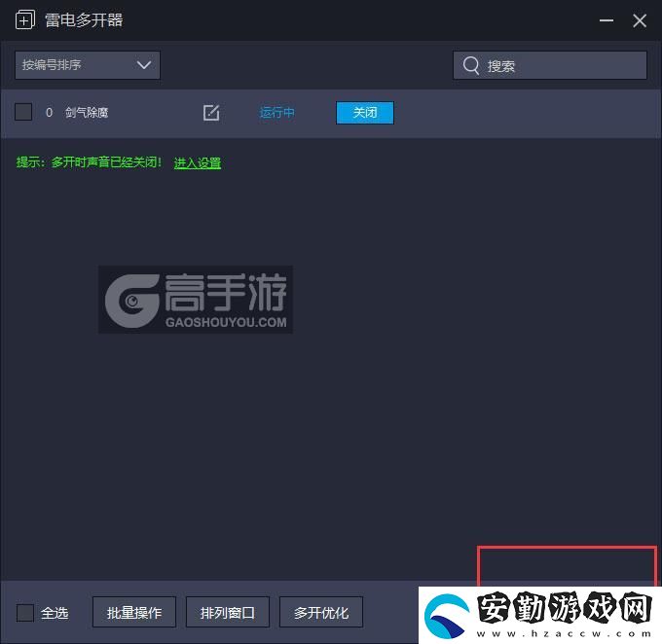
Task: Toggle the 全选 checkbox
Action: click(25, 612)
